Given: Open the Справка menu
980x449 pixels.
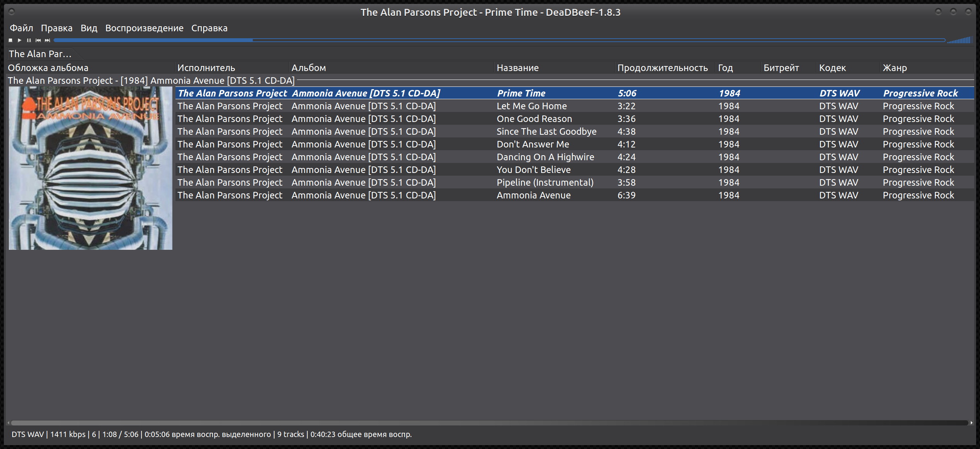Looking at the screenshot, I should point(209,28).
